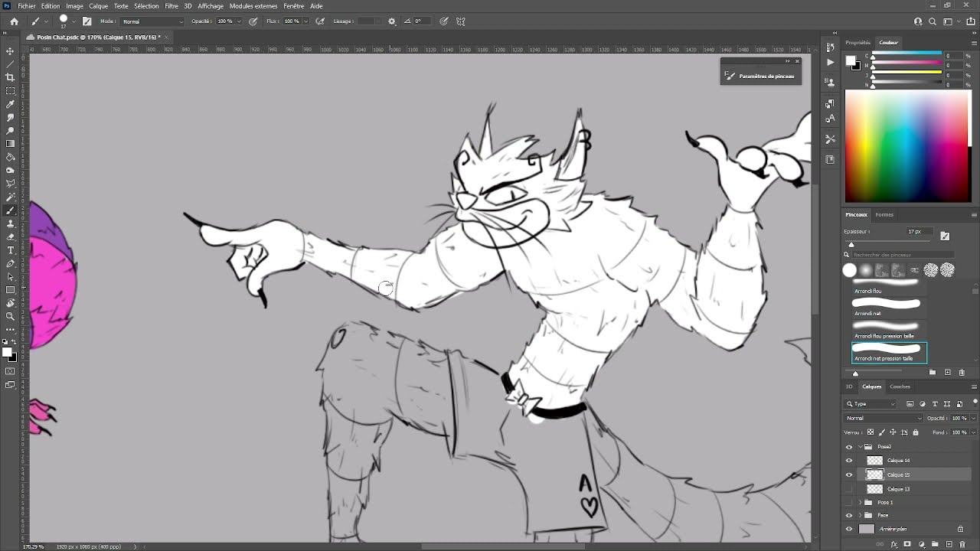Show layer Calque 13
980x551 pixels.
tap(848, 488)
